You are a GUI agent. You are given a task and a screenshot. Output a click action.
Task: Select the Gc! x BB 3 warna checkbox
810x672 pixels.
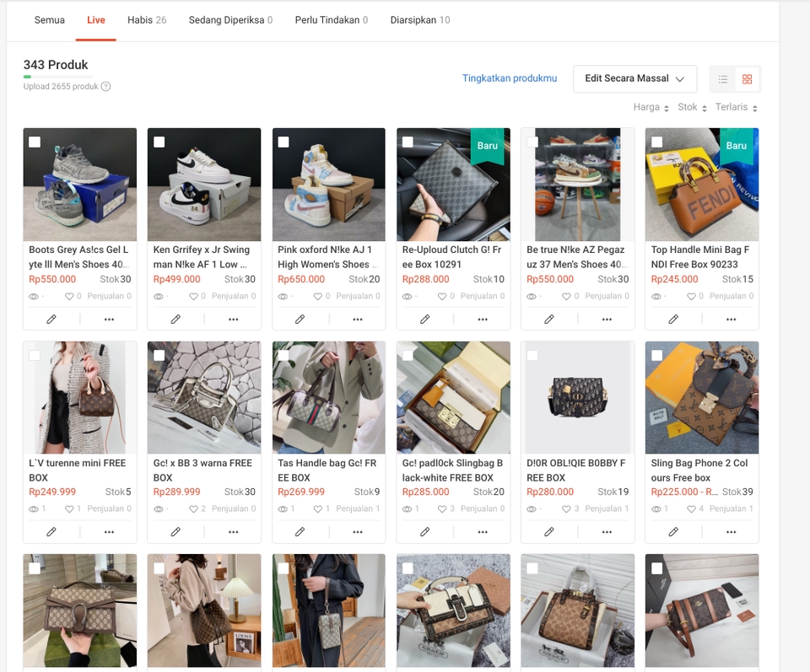click(x=159, y=355)
